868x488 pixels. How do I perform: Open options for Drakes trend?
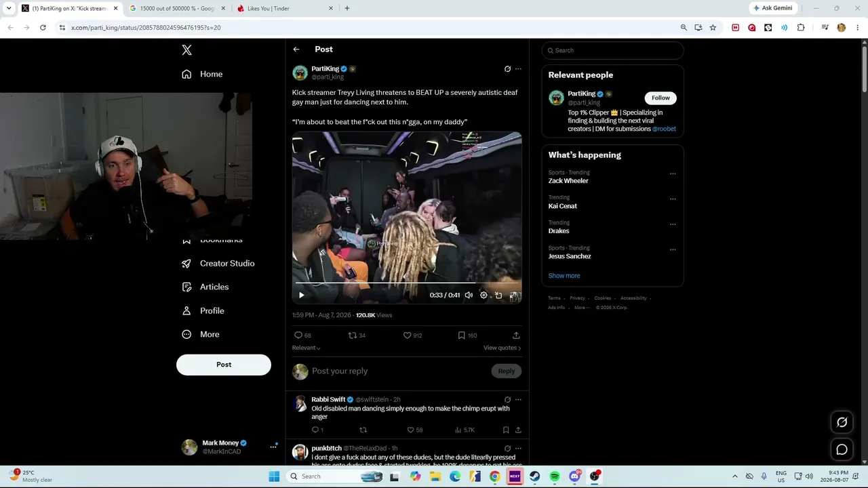pyautogui.click(x=673, y=224)
